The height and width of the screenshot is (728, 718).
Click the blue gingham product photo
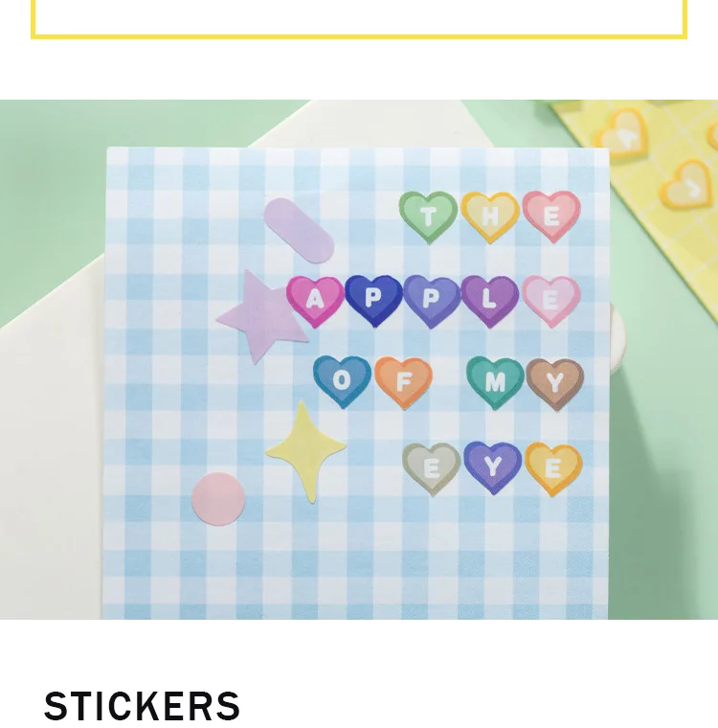click(359, 359)
